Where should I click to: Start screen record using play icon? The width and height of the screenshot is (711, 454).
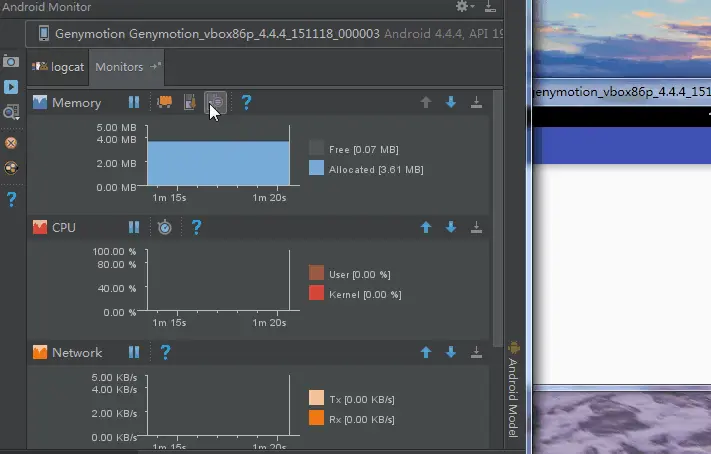click(x=11, y=87)
